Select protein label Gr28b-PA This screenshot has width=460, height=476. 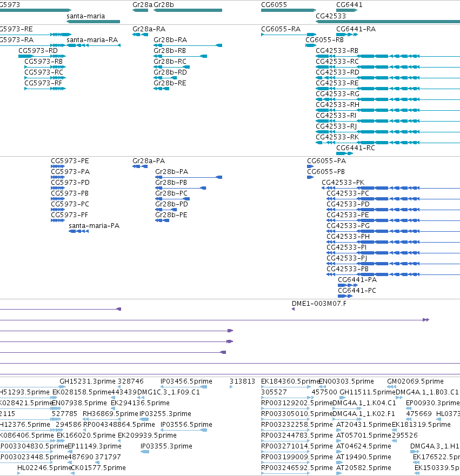pyautogui.click(x=171, y=172)
